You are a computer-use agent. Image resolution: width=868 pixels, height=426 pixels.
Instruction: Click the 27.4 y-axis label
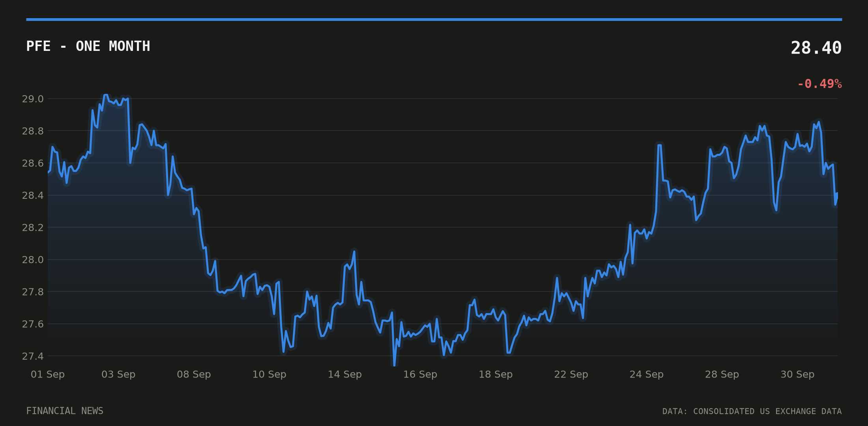(x=33, y=356)
